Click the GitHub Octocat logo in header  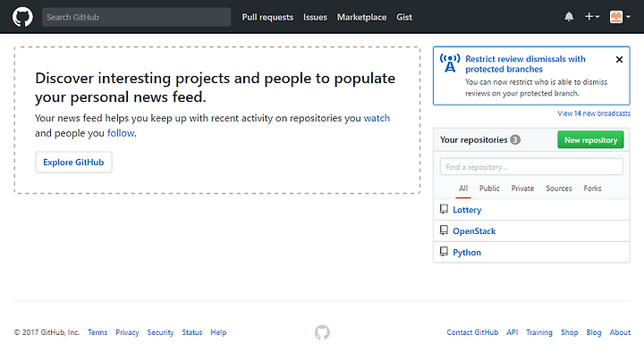click(22, 17)
